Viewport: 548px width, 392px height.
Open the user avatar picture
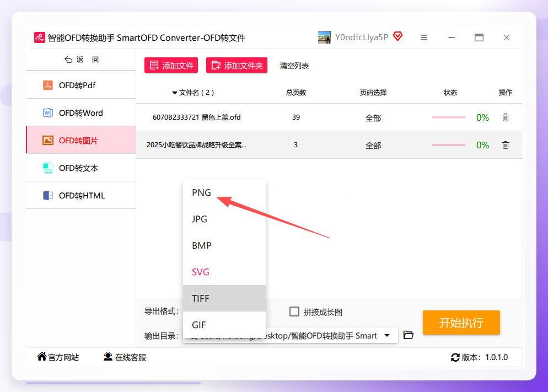[324, 37]
